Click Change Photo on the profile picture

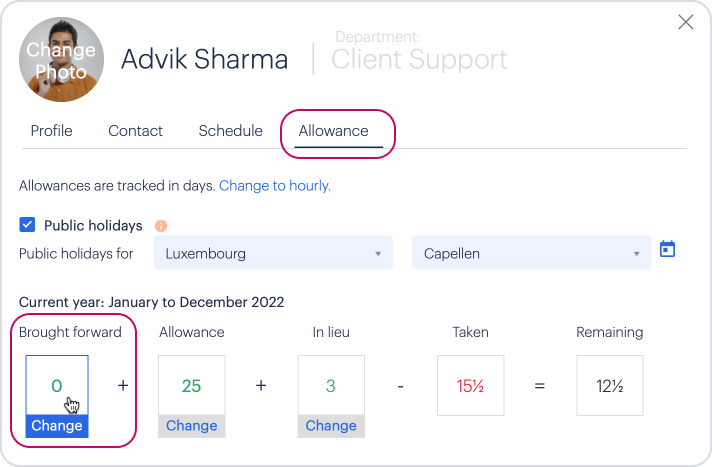click(x=61, y=60)
